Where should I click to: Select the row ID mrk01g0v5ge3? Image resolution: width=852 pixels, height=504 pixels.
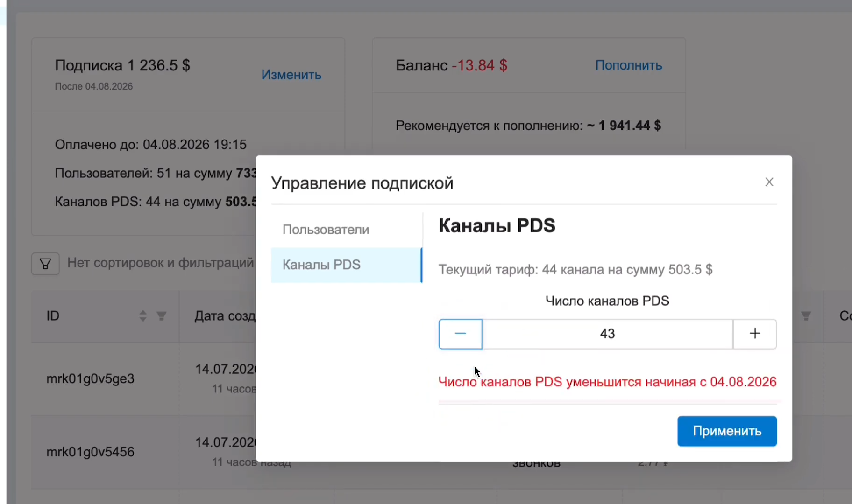tap(90, 378)
